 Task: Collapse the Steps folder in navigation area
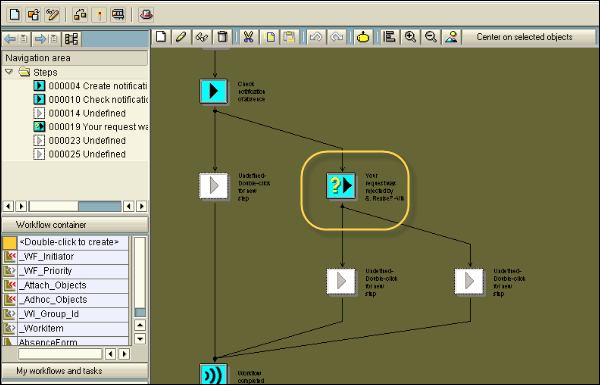click(9, 72)
